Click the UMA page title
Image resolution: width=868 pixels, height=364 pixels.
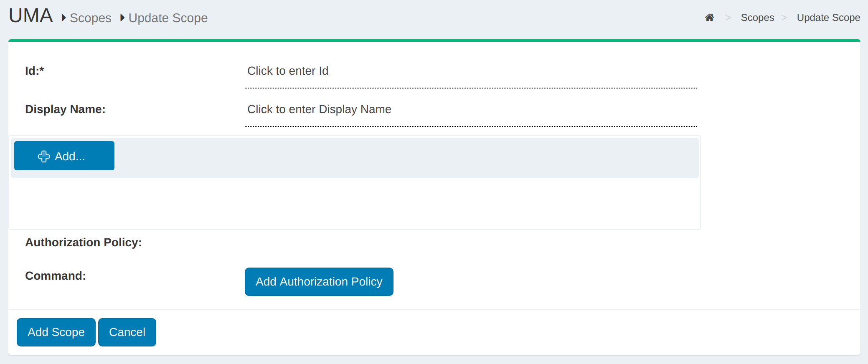point(31,16)
